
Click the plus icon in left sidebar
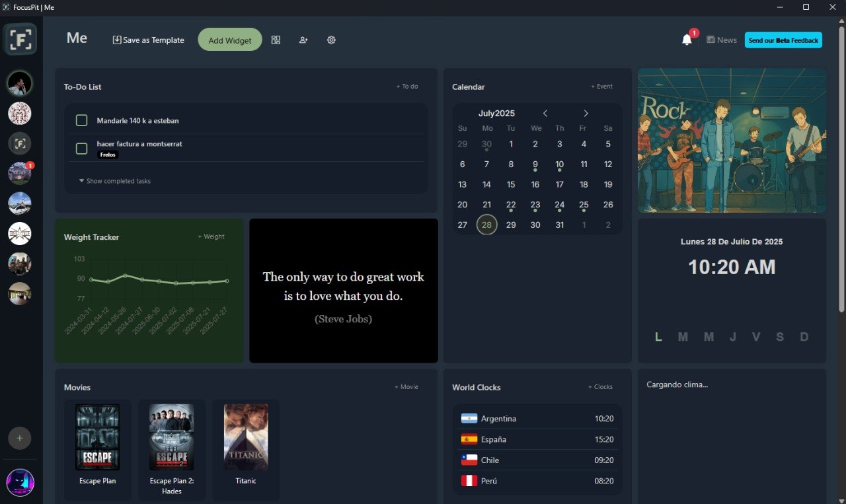[x=20, y=438]
